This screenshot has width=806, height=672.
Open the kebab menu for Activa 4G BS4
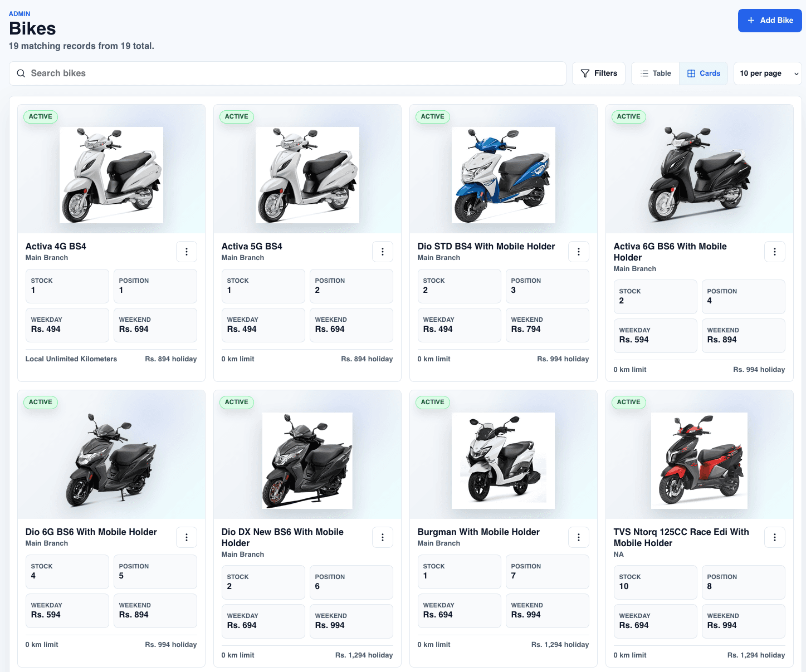coord(187,252)
